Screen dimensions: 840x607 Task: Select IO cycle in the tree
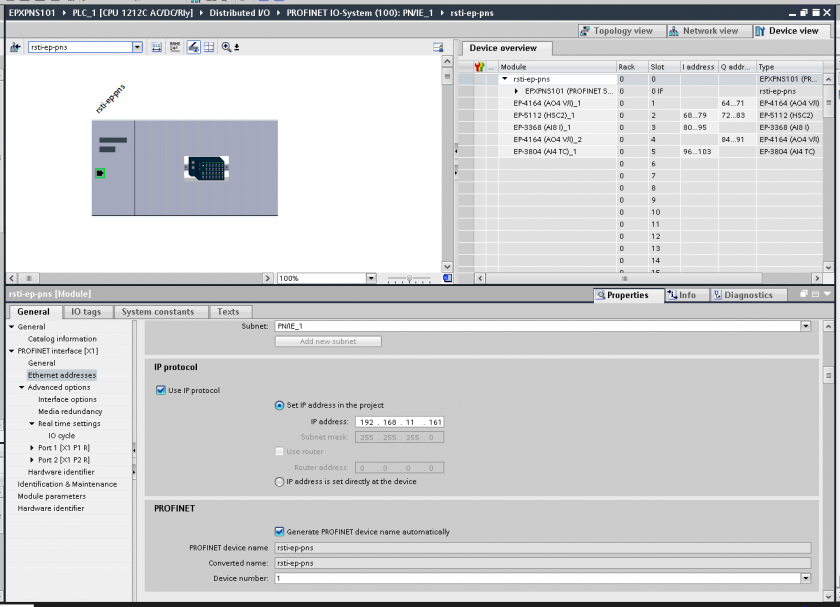click(62, 436)
